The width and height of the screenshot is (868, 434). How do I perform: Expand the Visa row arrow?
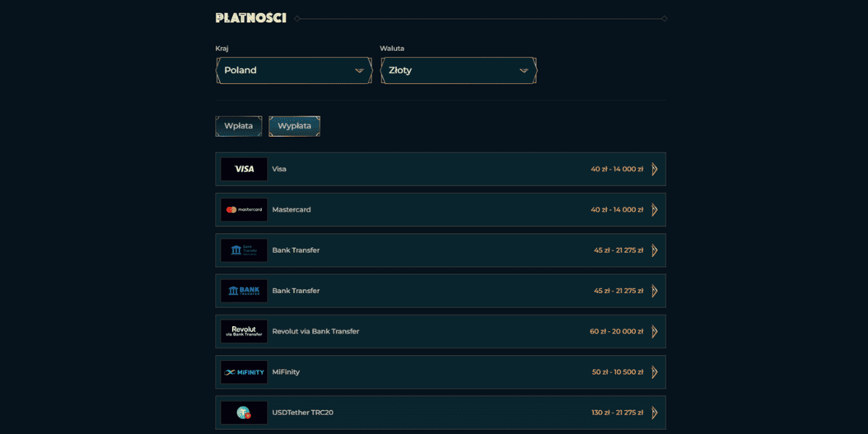(x=655, y=169)
